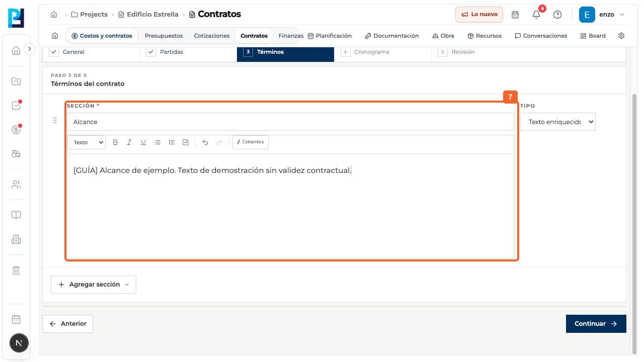
Task: Open the Costos y contratos module selector
Action: tap(102, 36)
